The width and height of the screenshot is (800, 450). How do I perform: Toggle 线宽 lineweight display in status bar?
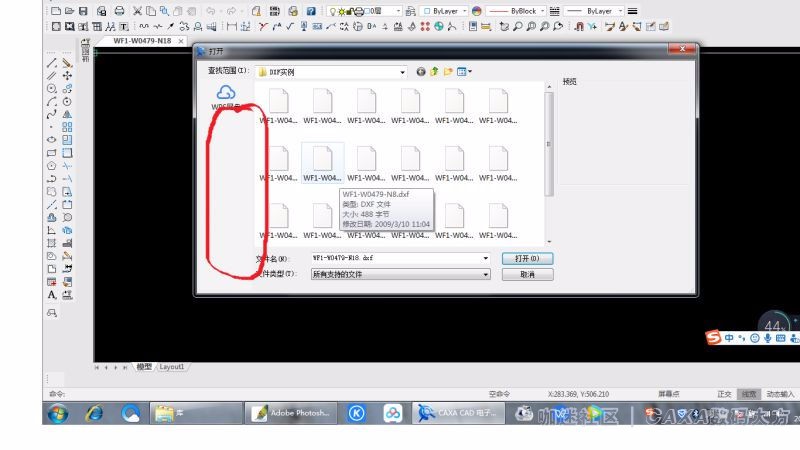point(748,394)
